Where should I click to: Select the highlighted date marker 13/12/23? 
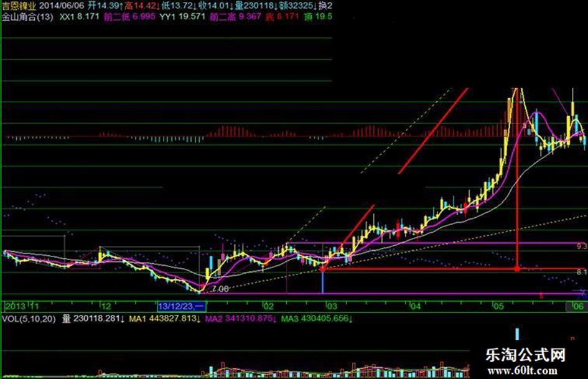[182, 306]
